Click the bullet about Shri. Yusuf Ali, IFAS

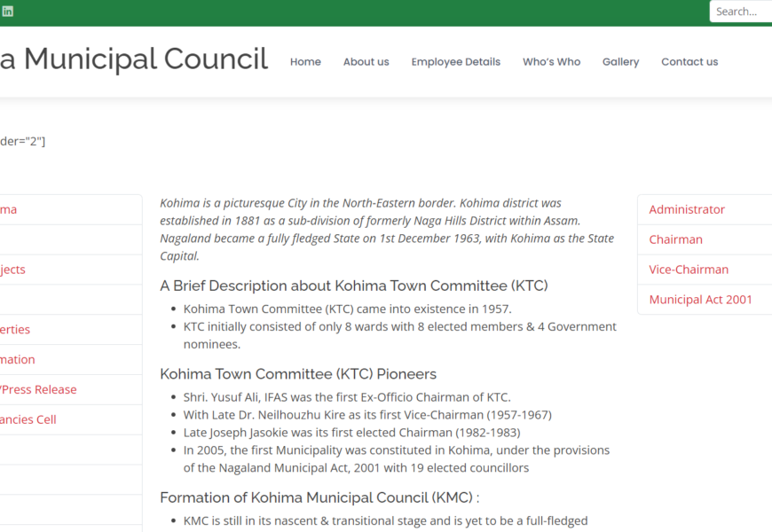347,397
